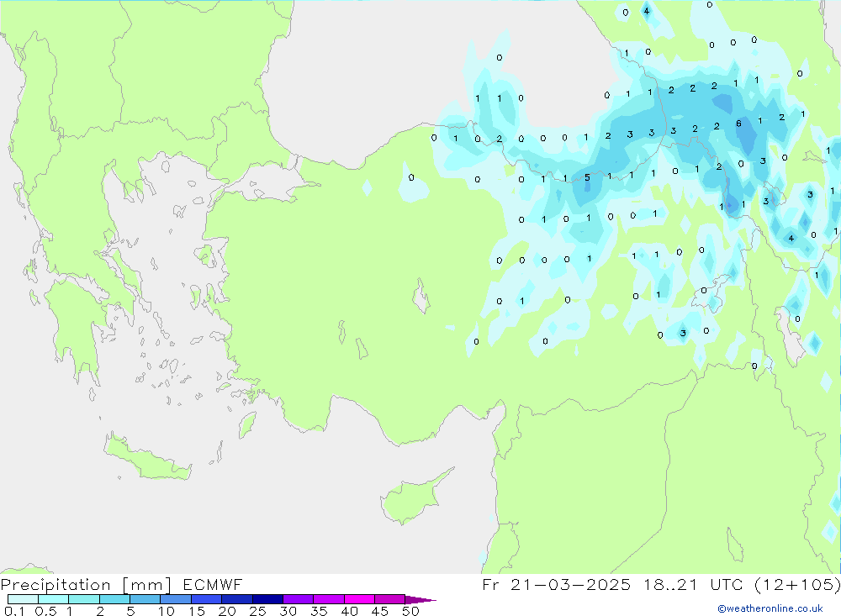Screen dimensions: 841x616
Task: Click the "Precipitation" title word
Action: pyautogui.click(x=56, y=584)
